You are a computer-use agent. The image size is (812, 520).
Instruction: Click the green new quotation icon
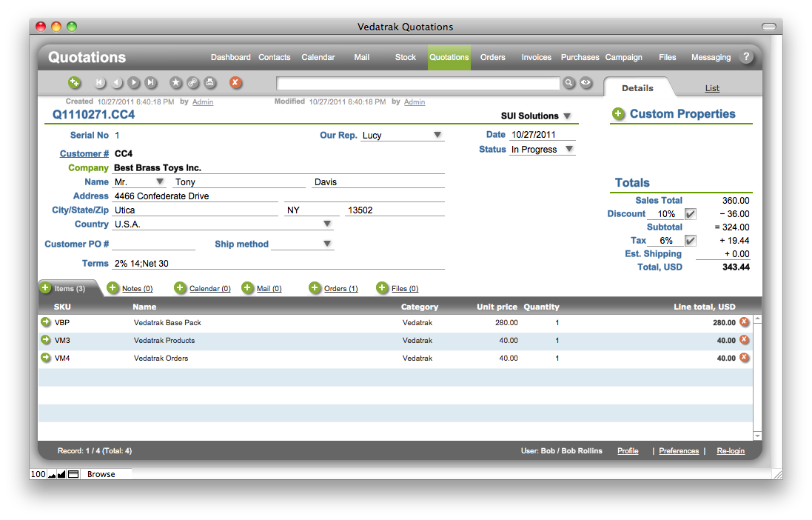click(74, 83)
